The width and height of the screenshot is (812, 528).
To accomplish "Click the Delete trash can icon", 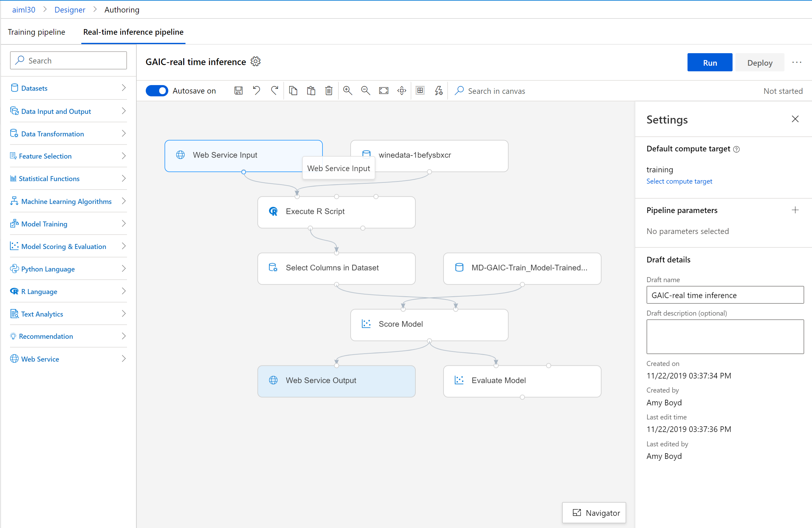I will pos(329,91).
